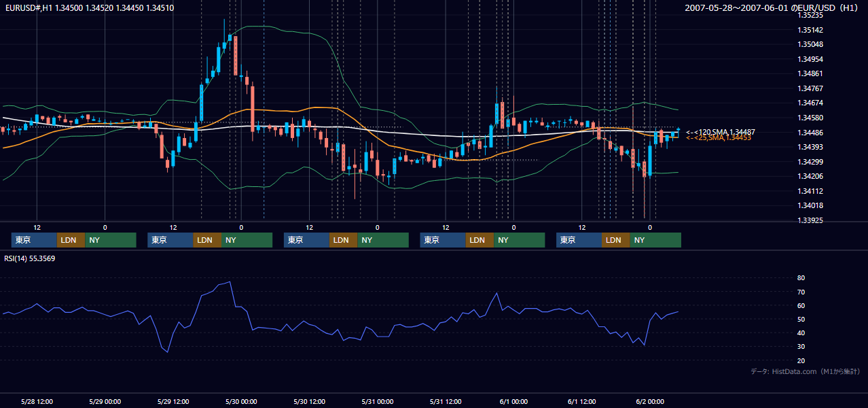Click the RSI(14) 55.3569 indicator label
The image size is (868, 408).
click(30, 258)
